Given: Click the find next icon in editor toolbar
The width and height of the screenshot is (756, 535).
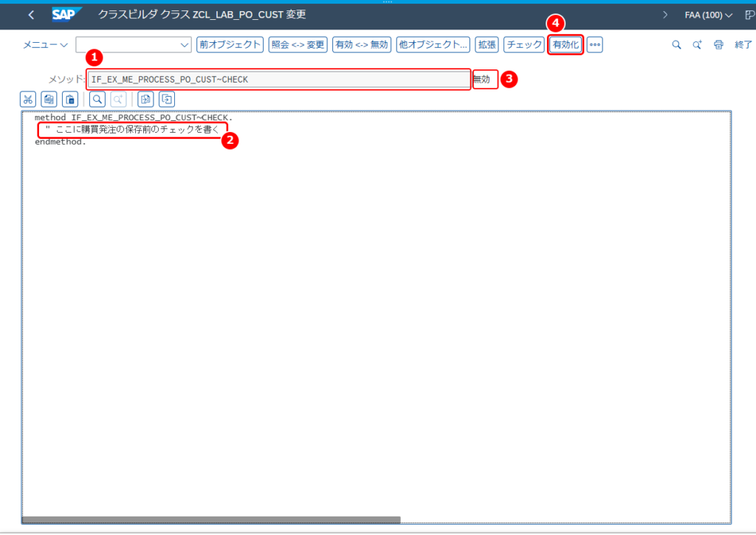Looking at the screenshot, I should [118, 100].
